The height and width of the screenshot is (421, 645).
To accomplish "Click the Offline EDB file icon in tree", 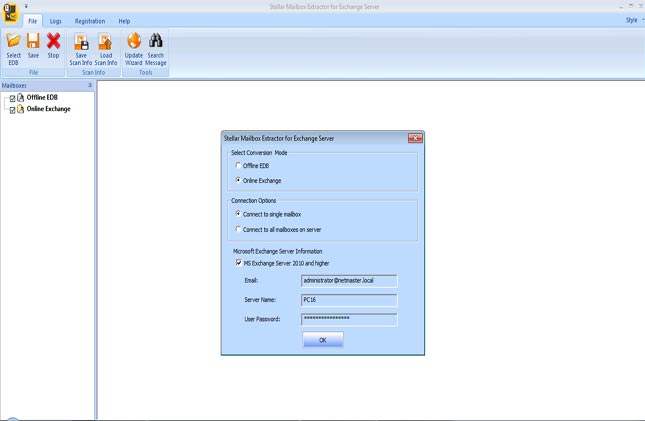I will coord(21,98).
